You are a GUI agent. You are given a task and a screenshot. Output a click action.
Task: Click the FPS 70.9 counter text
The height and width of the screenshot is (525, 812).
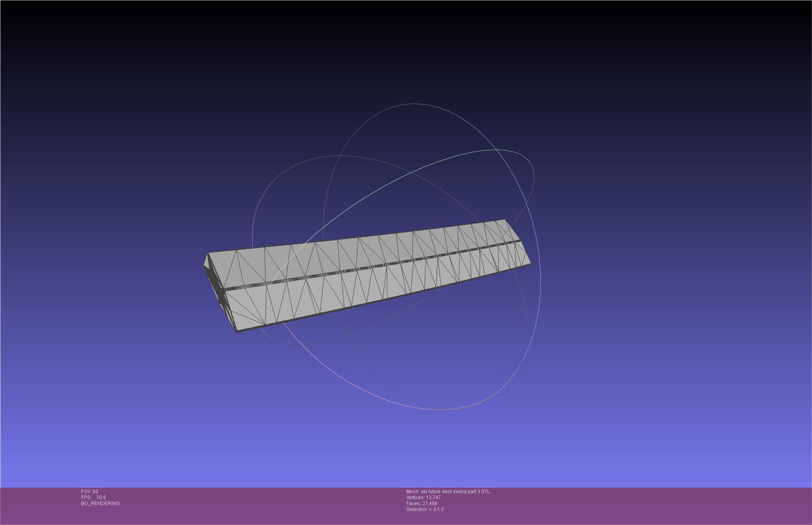(x=94, y=498)
